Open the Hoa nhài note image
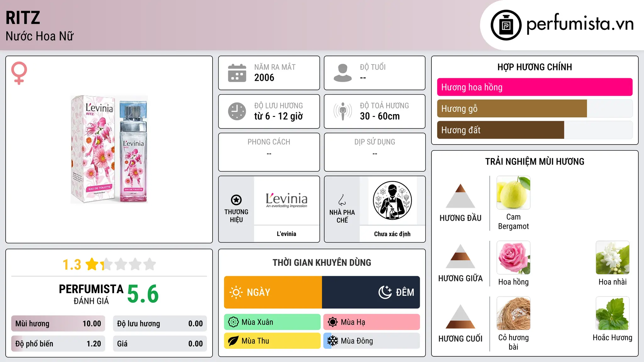Image resolution: width=644 pixels, height=362 pixels. pyautogui.click(x=613, y=258)
